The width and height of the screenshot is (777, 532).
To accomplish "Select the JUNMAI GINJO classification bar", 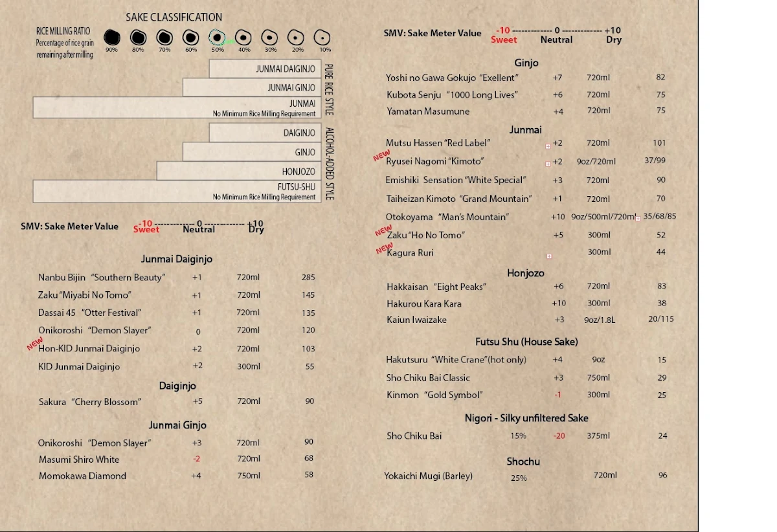I will [252, 87].
